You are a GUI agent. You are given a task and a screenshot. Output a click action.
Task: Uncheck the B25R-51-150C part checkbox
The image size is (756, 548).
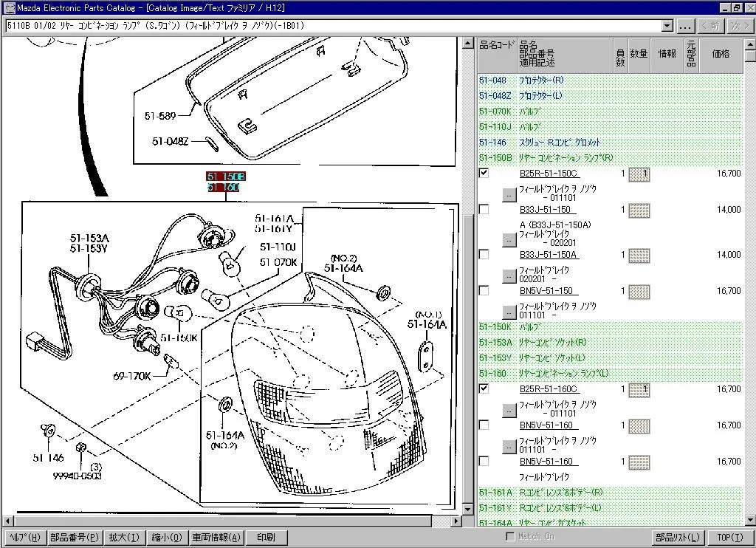click(484, 174)
